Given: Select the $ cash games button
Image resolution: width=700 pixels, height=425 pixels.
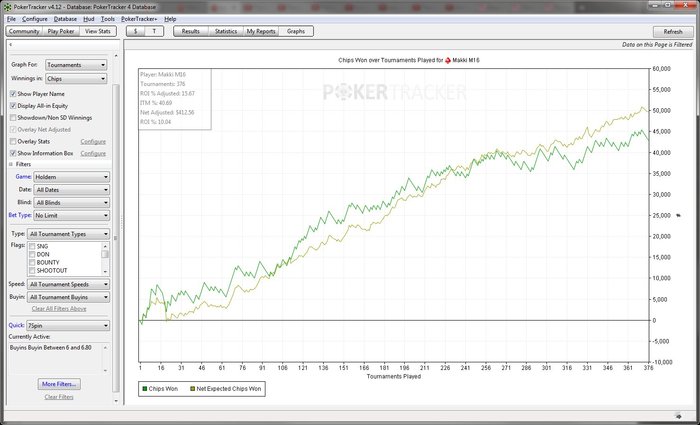Looking at the screenshot, I should [136, 32].
